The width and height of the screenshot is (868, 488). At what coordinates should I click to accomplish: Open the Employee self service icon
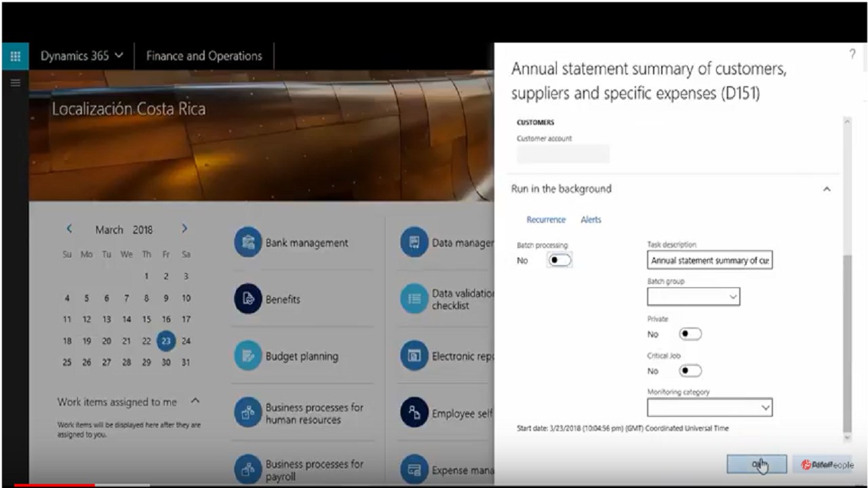[414, 413]
